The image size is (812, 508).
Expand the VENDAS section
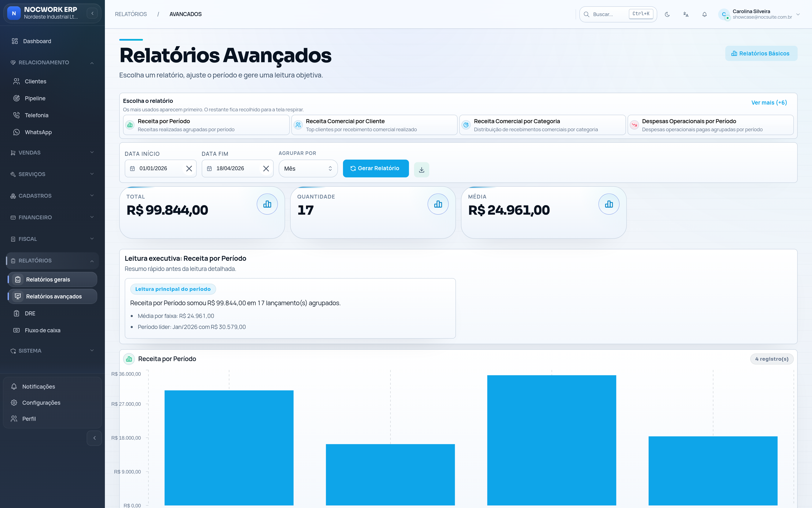52,153
